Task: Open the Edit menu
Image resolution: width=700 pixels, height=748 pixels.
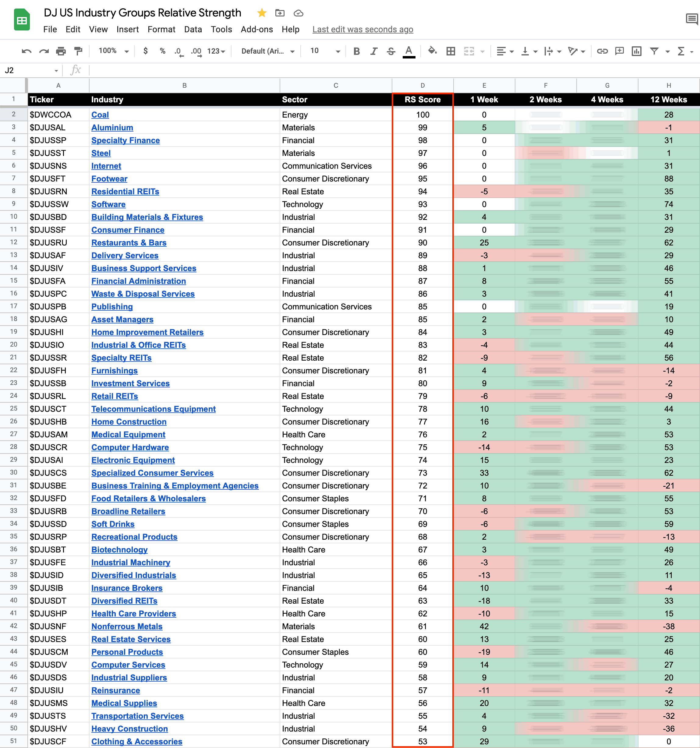Action: [x=72, y=29]
